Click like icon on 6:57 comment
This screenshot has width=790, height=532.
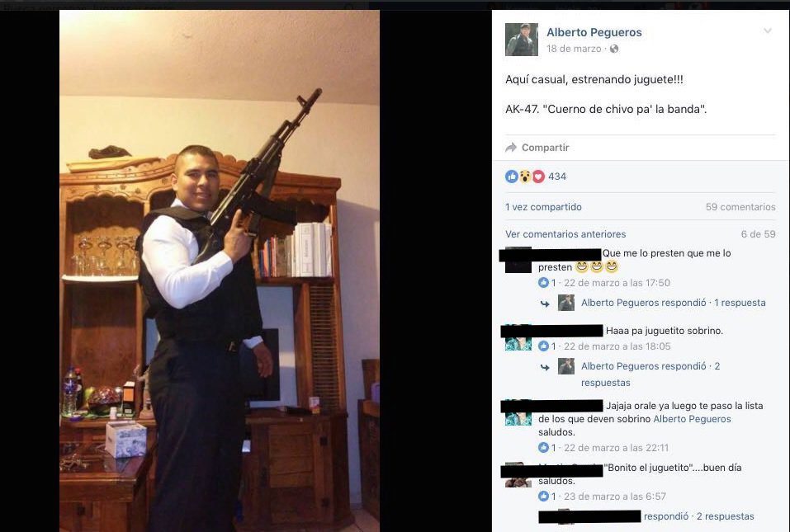point(543,497)
